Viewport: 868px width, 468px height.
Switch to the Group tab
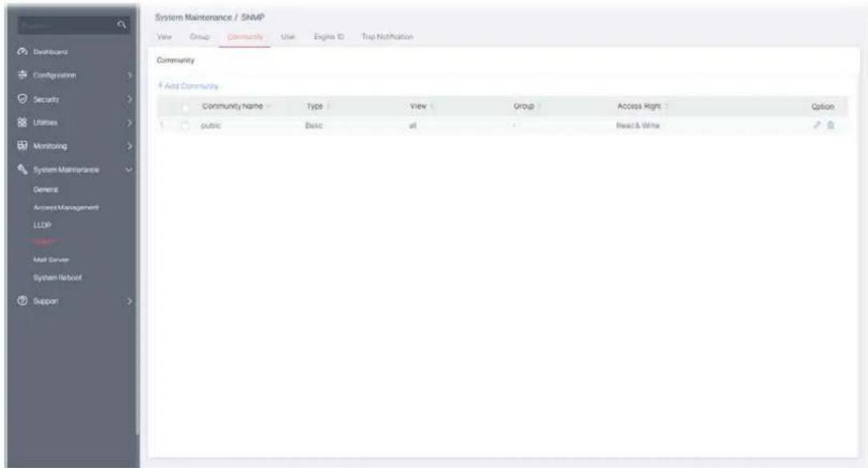tap(199, 37)
